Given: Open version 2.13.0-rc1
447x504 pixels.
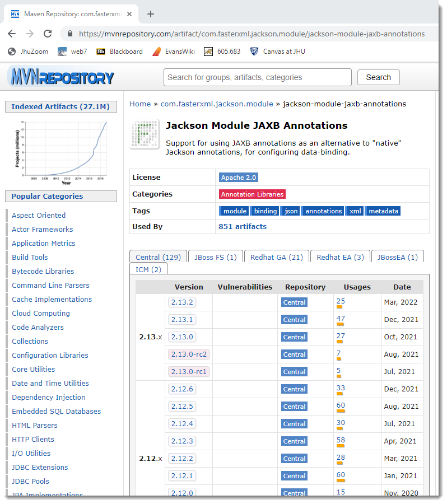Looking at the screenshot, I should coord(189,372).
